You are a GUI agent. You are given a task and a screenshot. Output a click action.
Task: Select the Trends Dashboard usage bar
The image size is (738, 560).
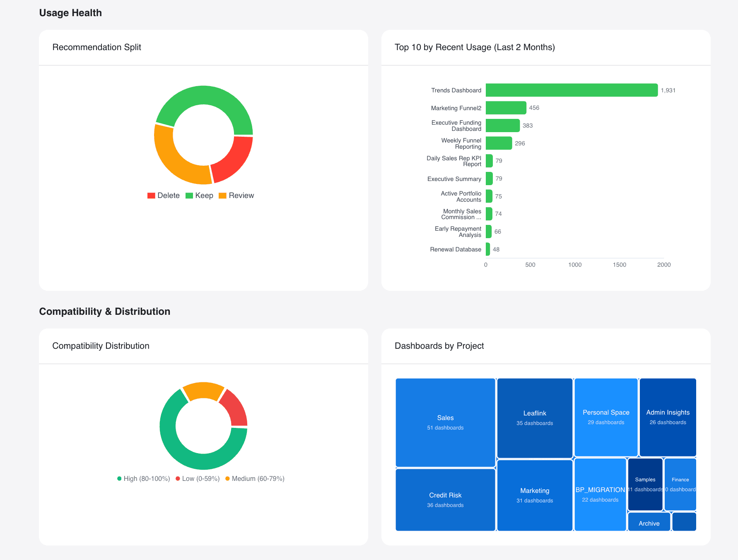[572, 90]
